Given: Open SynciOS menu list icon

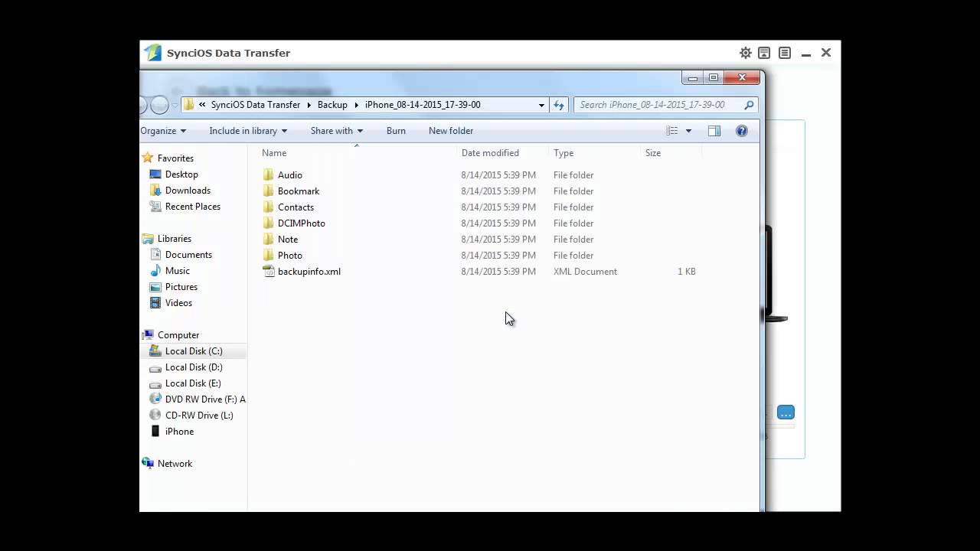Looking at the screenshot, I should tap(785, 53).
